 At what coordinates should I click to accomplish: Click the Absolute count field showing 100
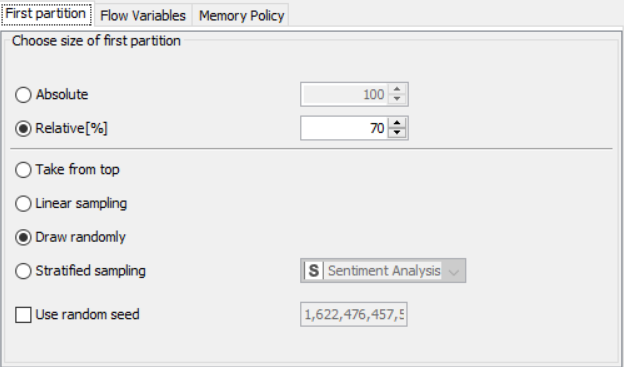[x=344, y=94]
